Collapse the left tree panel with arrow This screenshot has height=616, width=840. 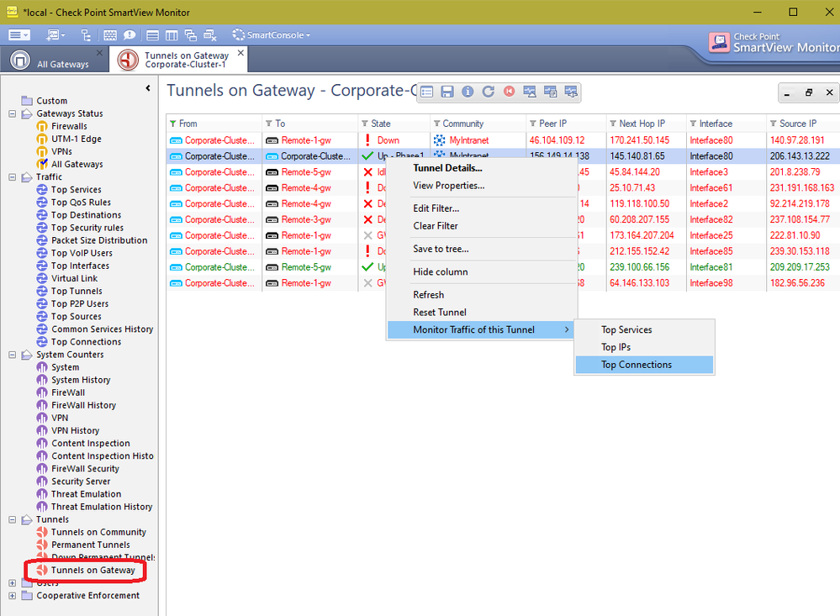point(148,88)
